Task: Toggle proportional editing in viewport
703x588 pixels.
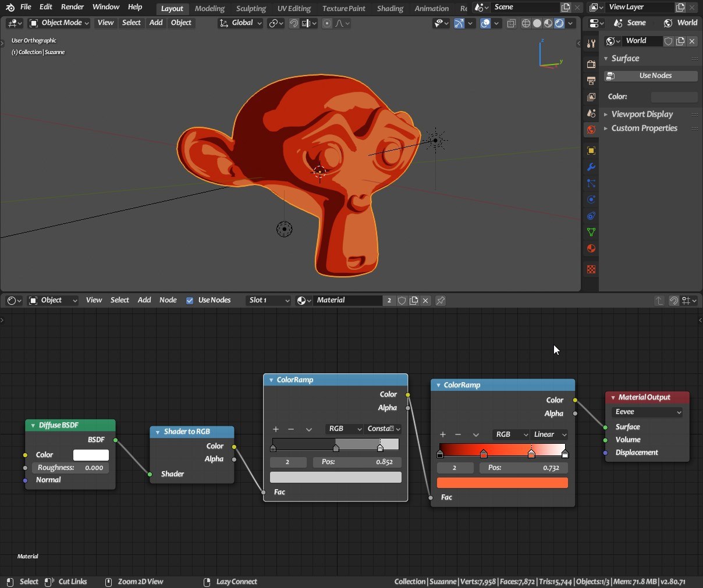Action: coord(327,23)
